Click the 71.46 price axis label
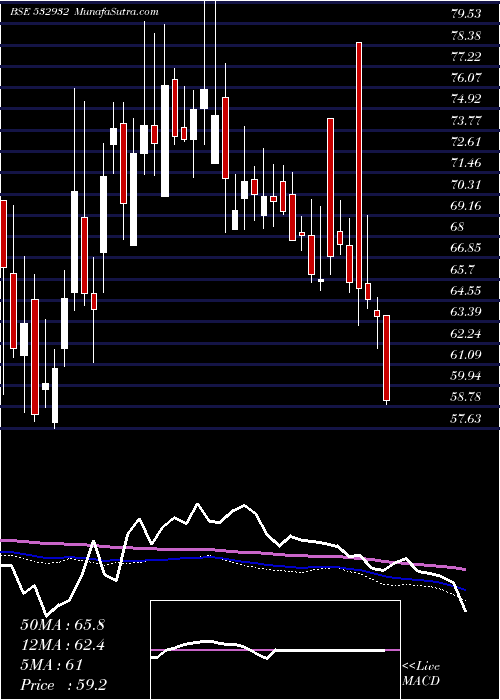The width and height of the screenshot is (500, 700). tap(466, 163)
